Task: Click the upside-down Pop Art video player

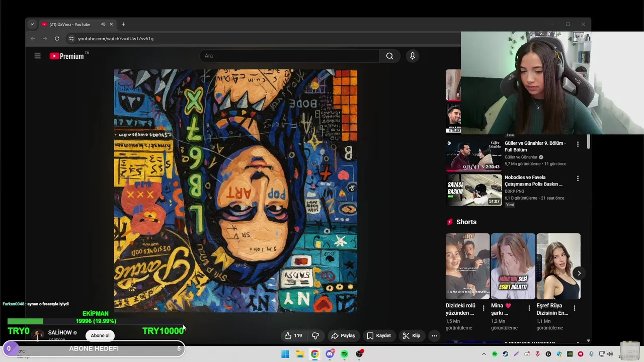Action: (x=235, y=191)
